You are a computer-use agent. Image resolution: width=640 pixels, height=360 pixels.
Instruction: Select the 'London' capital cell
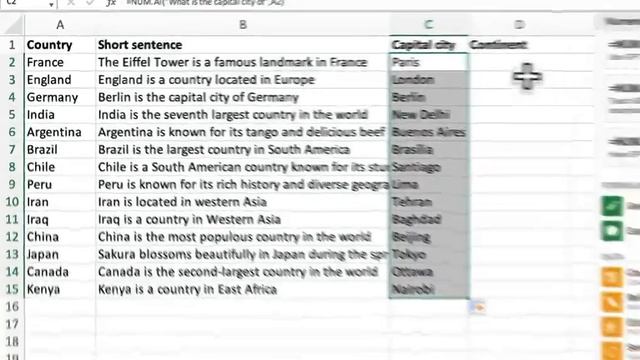[429, 80]
